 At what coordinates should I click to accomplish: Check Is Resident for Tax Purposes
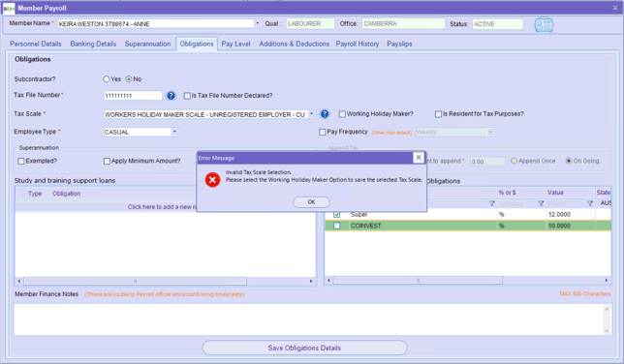point(438,114)
